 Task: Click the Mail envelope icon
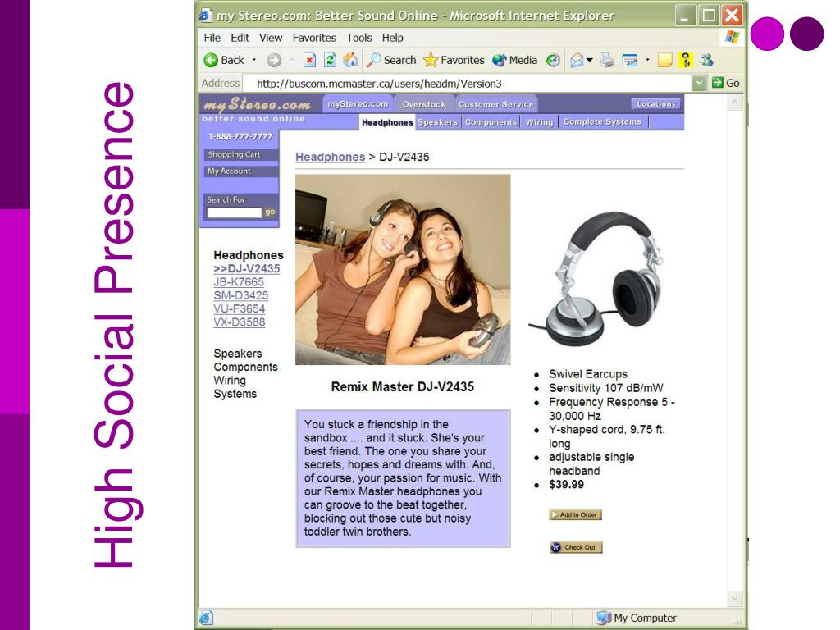point(577,60)
